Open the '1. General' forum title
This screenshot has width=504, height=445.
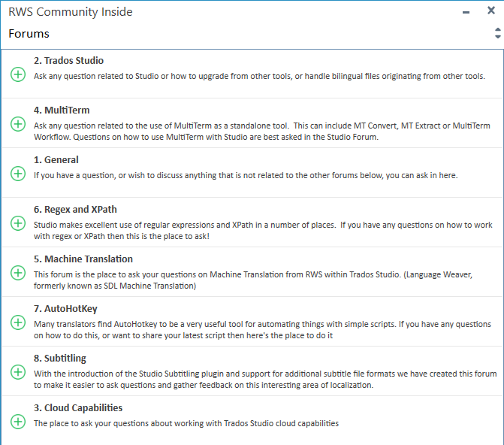point(56,159)
